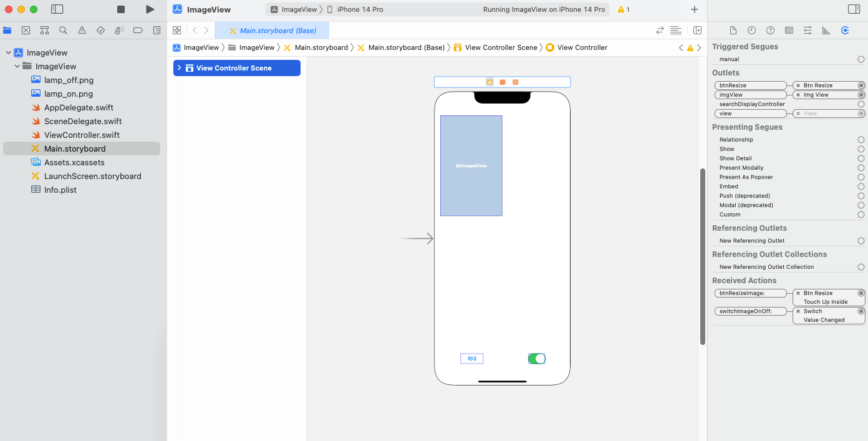
Task: Select iPhone 14 Pro run destination
Action: 360,9
